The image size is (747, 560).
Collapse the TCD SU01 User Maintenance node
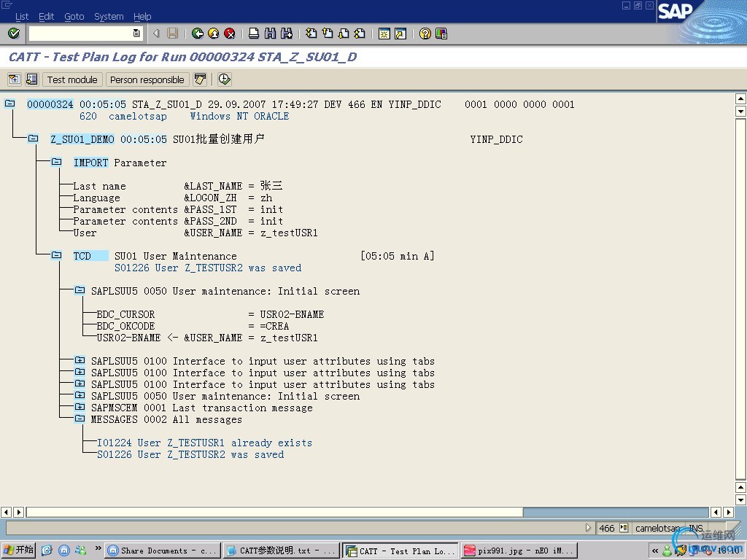point(56,256)
